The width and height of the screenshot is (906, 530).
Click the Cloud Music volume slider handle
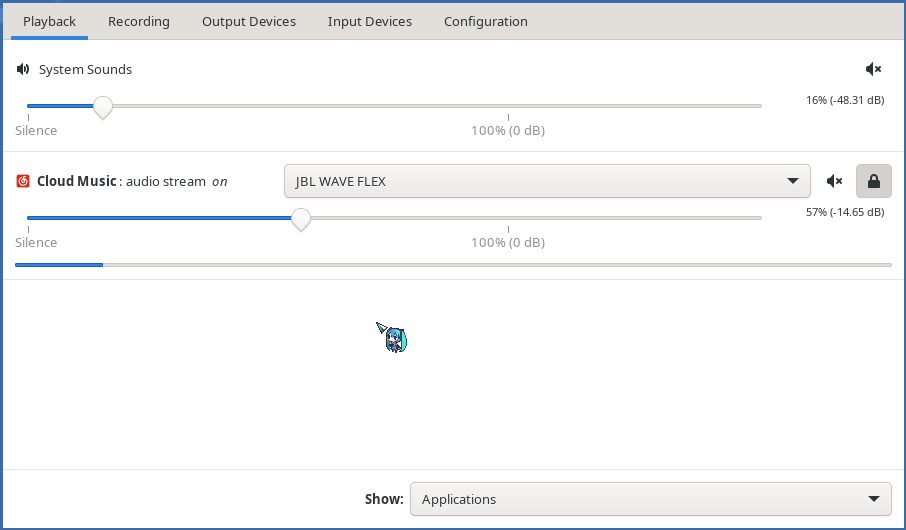(300, 218)
